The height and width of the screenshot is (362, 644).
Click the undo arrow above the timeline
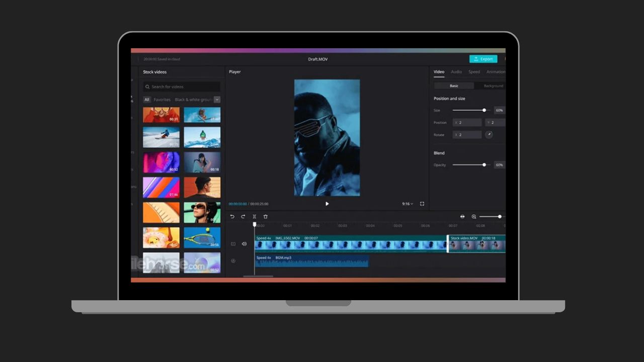pos(232,217)
